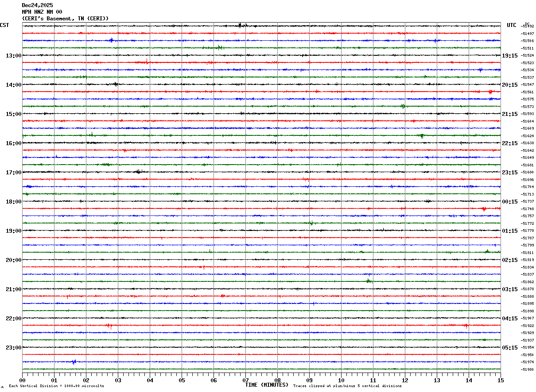536x392 pixels.
Task: Click the 05:15 UTC time label
Action: coord(510,348)
